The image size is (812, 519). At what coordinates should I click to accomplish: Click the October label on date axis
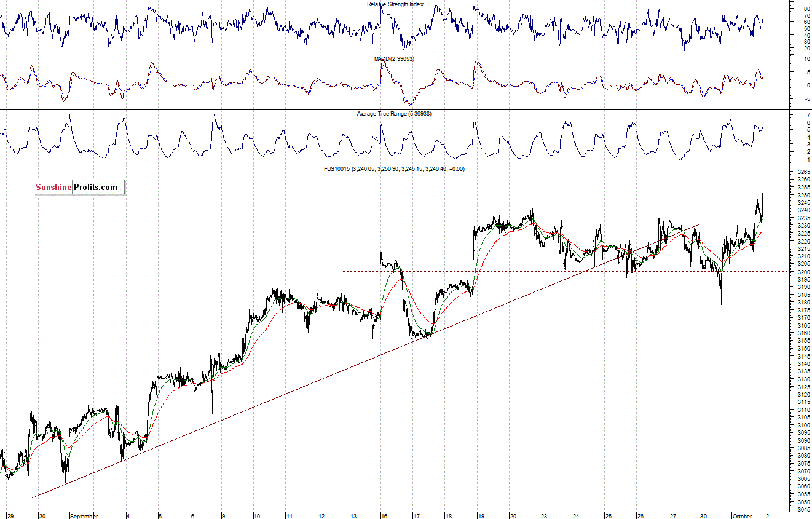point(742,516)
